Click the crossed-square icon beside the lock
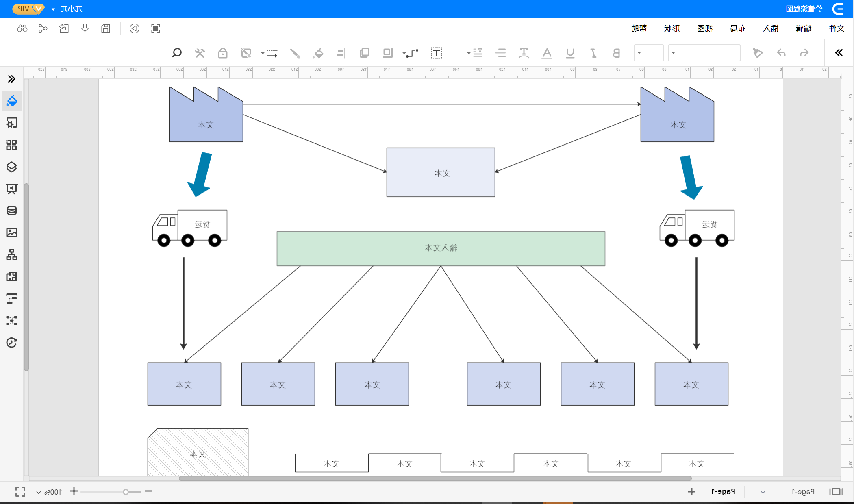Screen dimensions: 854x504 [246, 53]
